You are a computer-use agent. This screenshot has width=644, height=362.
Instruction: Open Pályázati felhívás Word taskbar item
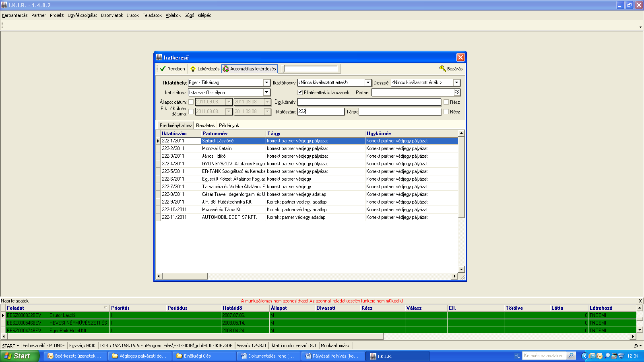click(333, 356)
